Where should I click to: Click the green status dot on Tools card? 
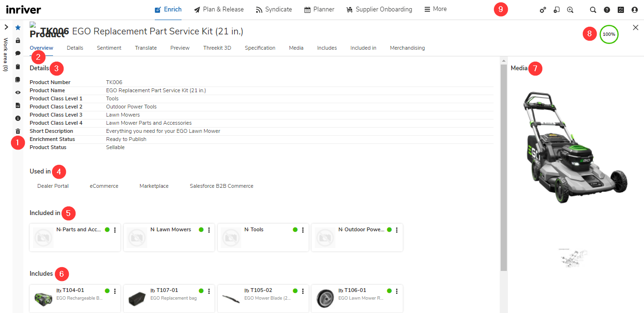[x=295, y=230]
